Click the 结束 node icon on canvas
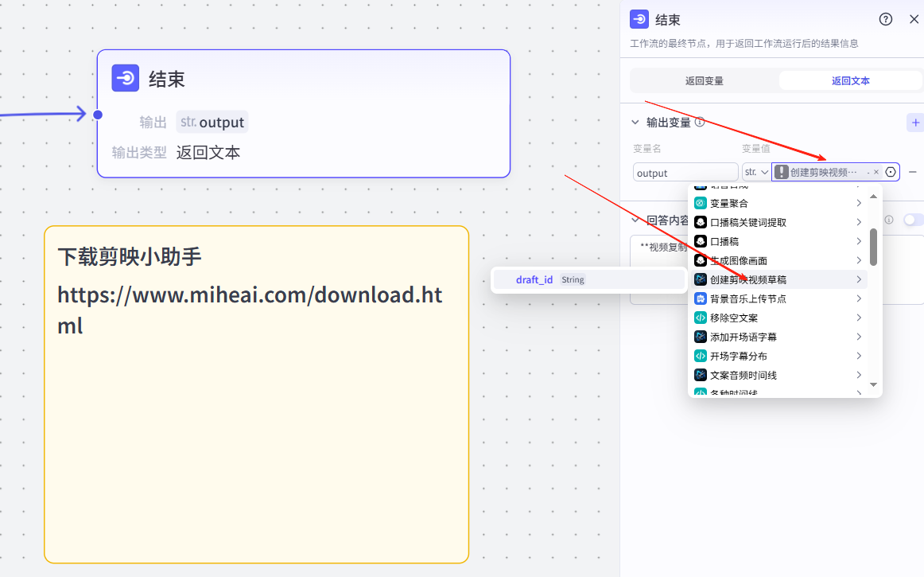This screenshot has height=577, width=924. 126,78
